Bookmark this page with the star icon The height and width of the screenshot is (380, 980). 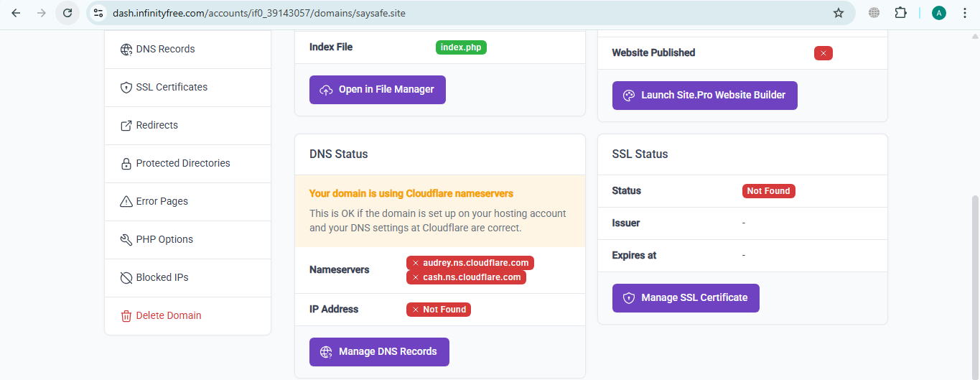838,13
